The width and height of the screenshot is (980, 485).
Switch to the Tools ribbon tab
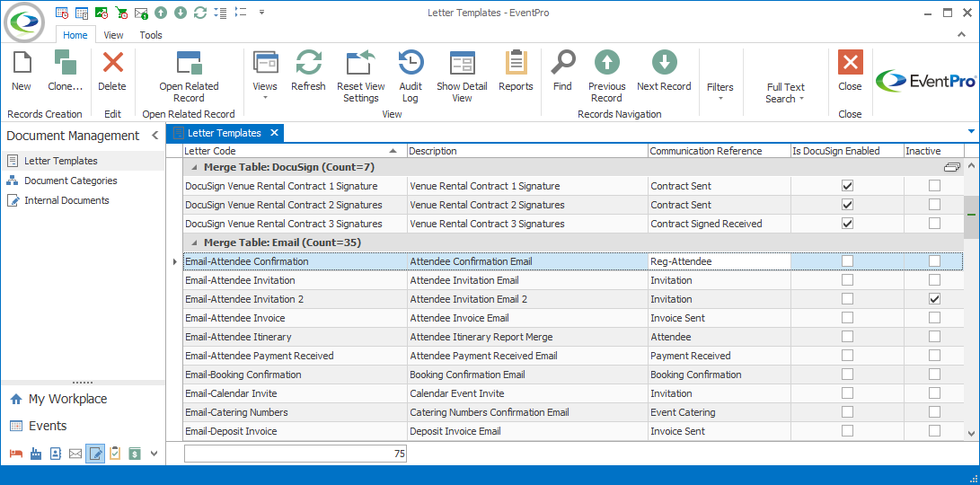pos(151,35)
